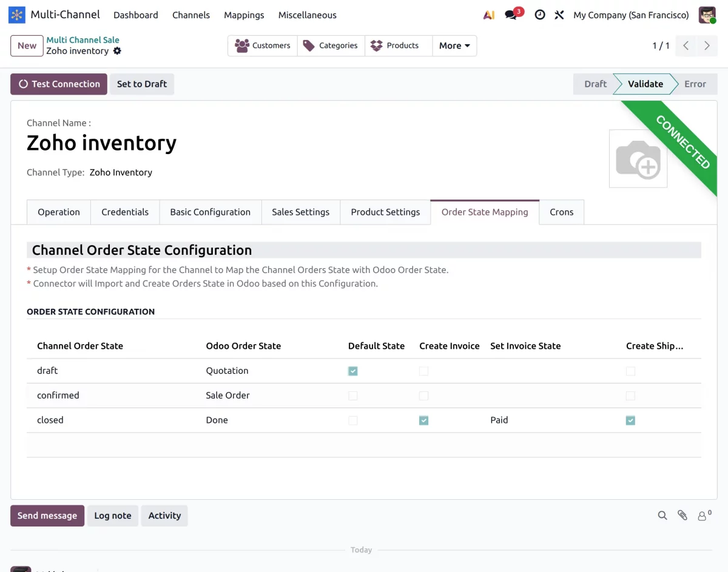Open the AI assistant icon
The image size is (728, 572).
click(489, 15)
